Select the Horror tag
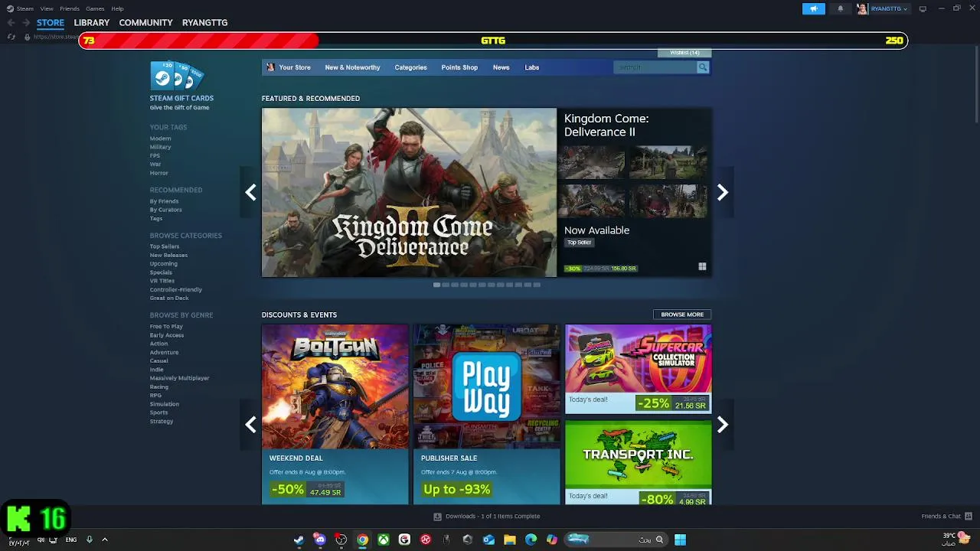 click(x=158, y=173)
